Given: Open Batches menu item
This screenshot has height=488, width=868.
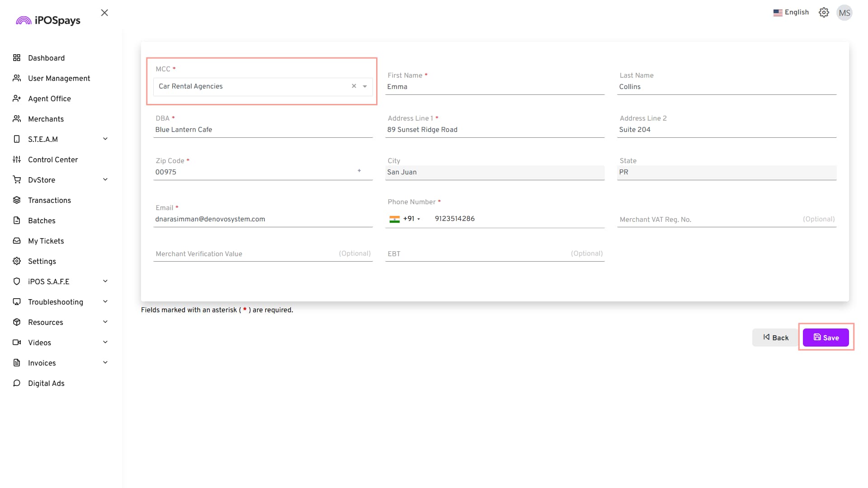Looking at the screenshot, I should [x=42, y=221].
